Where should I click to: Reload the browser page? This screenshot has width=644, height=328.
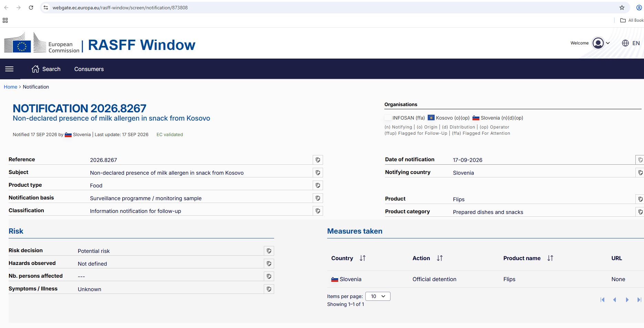coord(31,8)
